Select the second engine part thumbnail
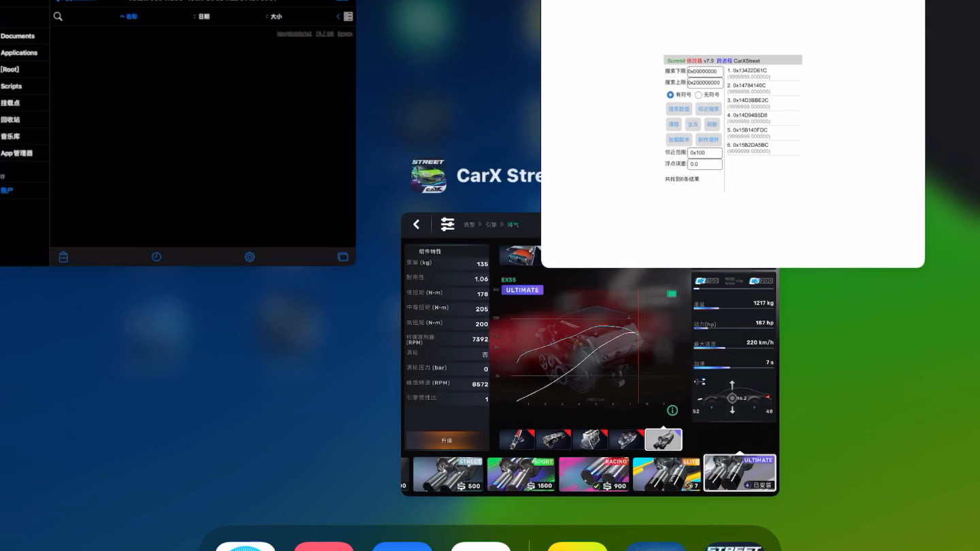Viewport: 980px width, 551px height. 553,439
